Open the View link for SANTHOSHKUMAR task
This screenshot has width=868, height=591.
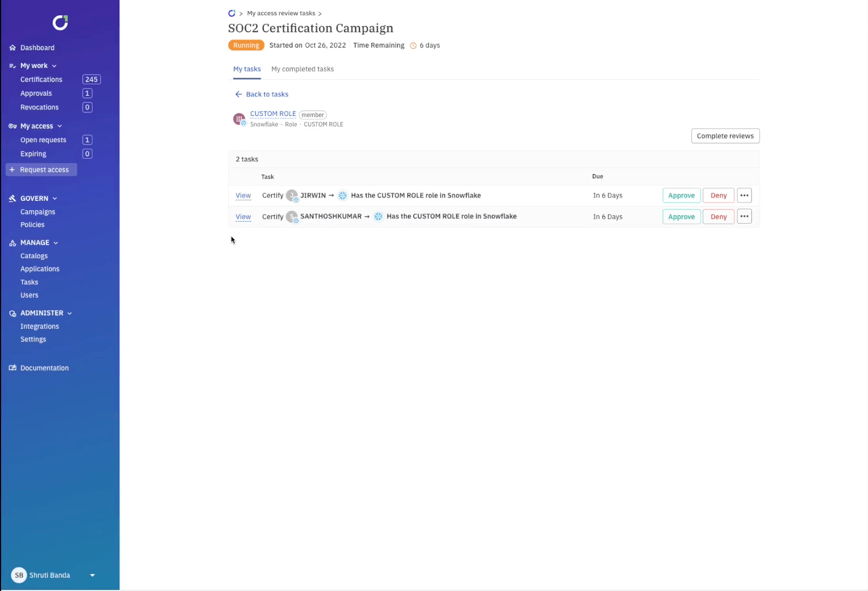(243, 217)
